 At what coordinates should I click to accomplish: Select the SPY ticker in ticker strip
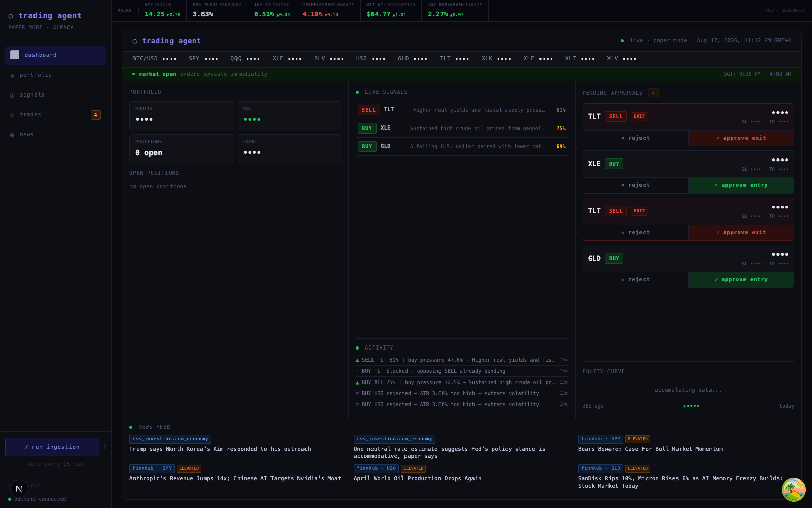(204, 59)
